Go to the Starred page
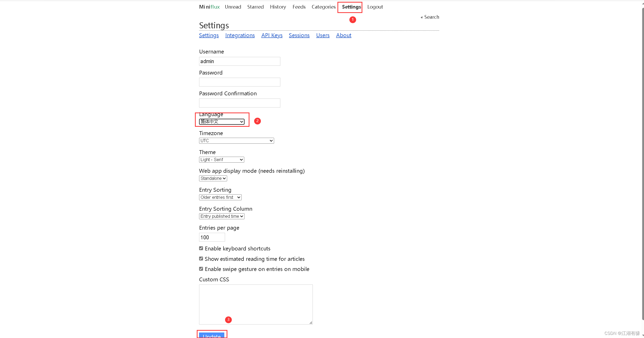 tap(255, 7)
